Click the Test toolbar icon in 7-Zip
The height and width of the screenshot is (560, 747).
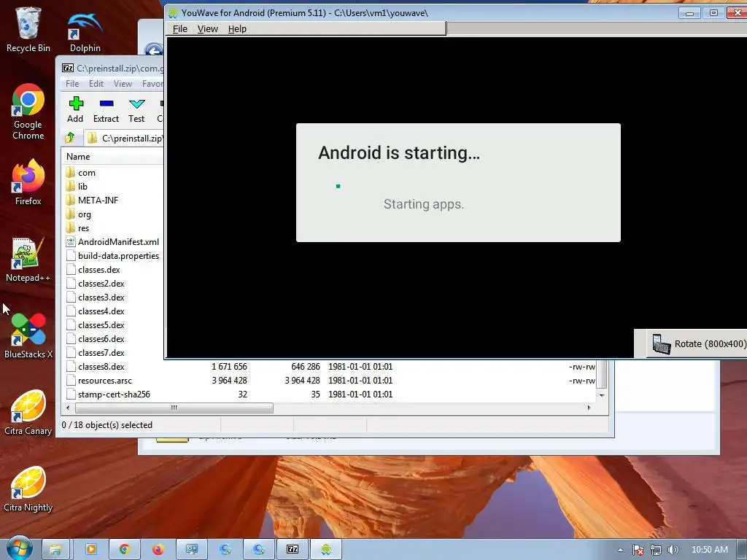(136, 109)
